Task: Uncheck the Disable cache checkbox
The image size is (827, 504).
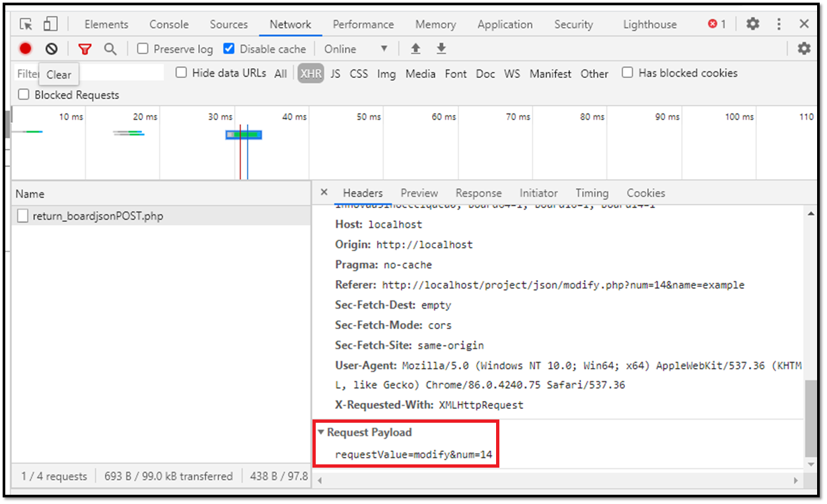Action: click(x=229, y=49)
